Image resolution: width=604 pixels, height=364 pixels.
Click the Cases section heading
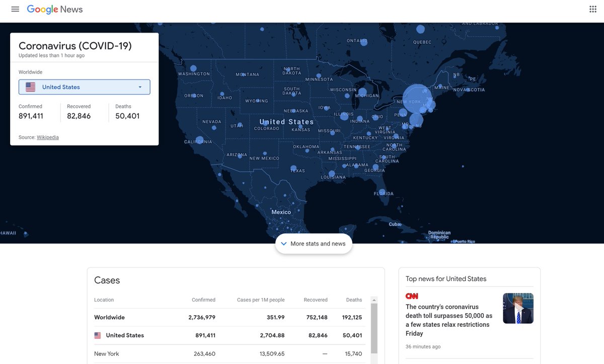[107, 280]
